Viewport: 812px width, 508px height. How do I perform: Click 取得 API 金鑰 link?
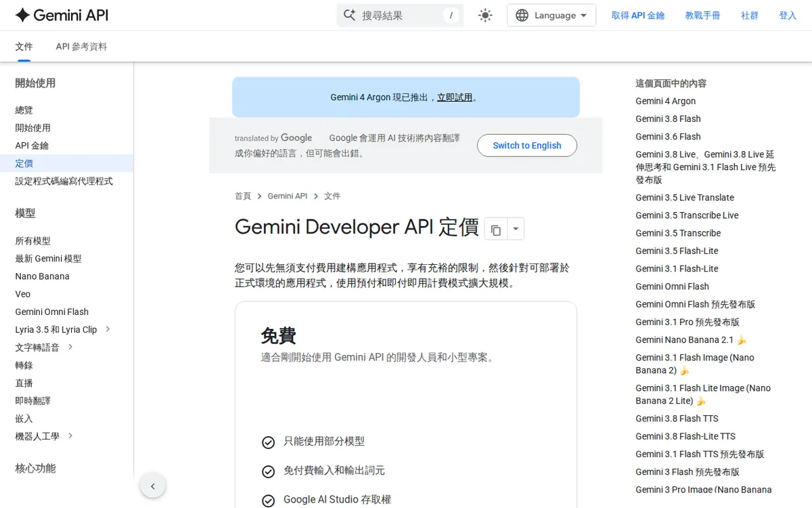point(638,16)
